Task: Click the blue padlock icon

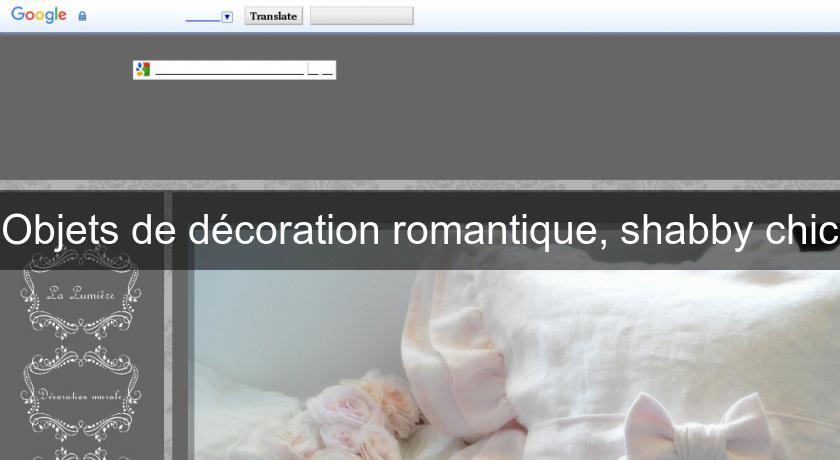Action: (x=82, y=16)
